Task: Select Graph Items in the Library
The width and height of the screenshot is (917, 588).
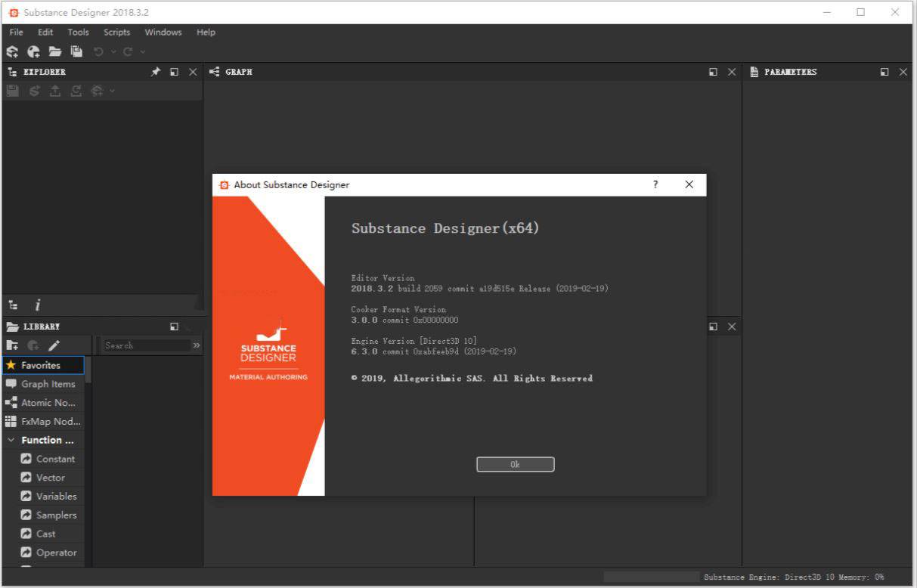Action: [x=43, y=384]
